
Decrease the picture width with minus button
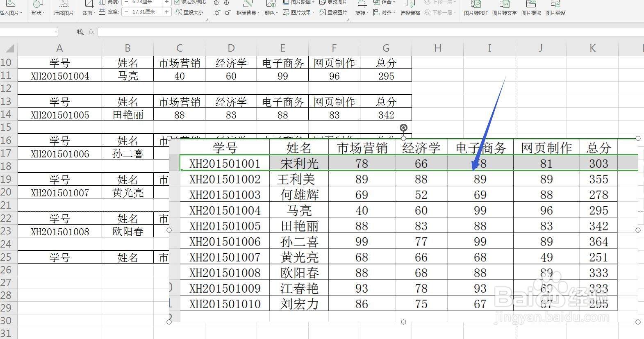tap(126, 12)
